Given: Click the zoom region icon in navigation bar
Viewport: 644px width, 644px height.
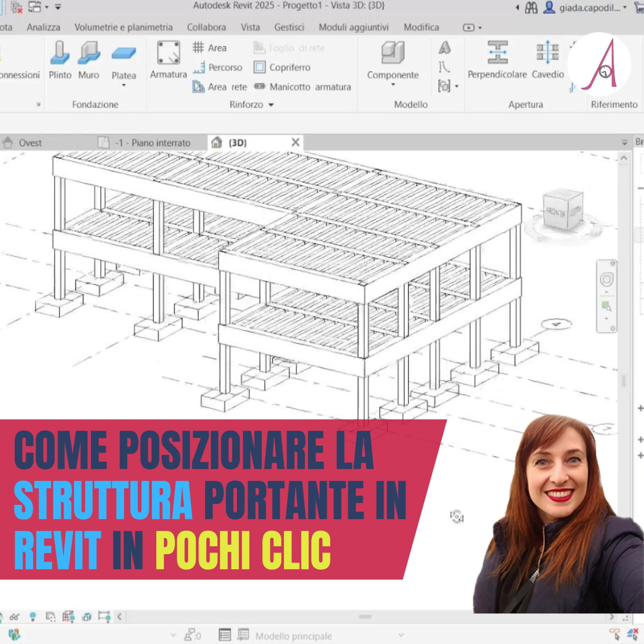Looking at the screenshot, I should point(606,306).
